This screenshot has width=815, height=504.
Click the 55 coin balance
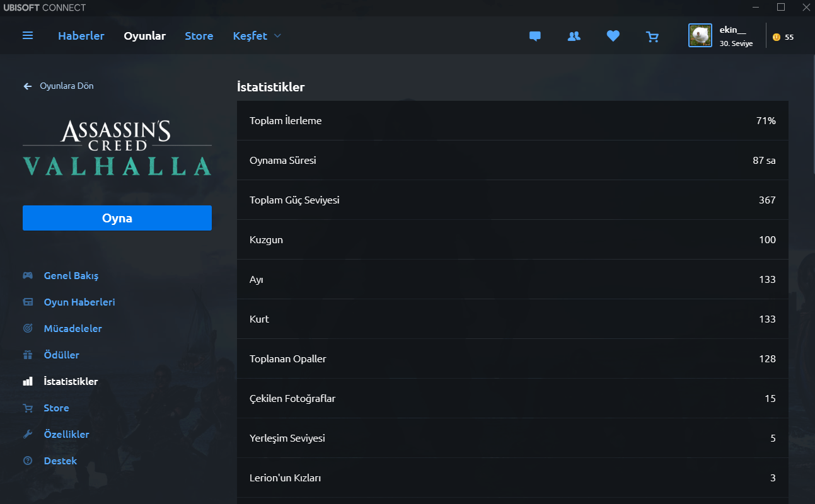click(789, 37)
